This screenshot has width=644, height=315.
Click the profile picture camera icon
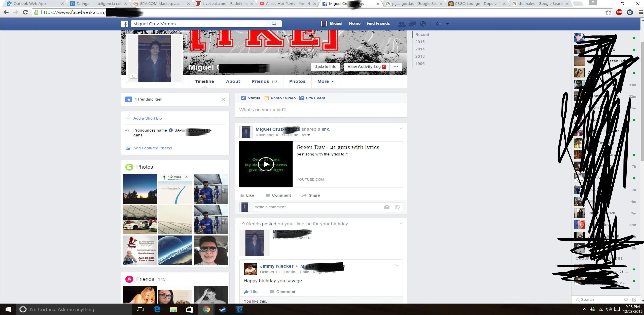click(x=134, y=76)
